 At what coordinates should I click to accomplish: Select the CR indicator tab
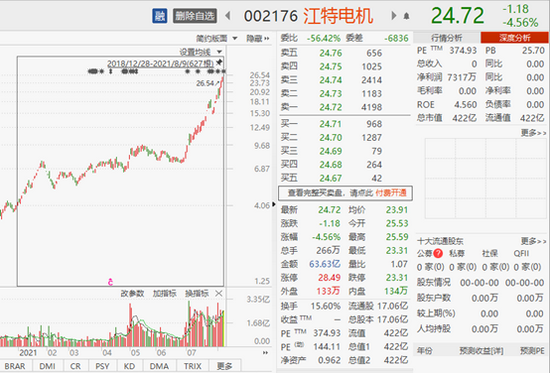[x=75, y=366]
